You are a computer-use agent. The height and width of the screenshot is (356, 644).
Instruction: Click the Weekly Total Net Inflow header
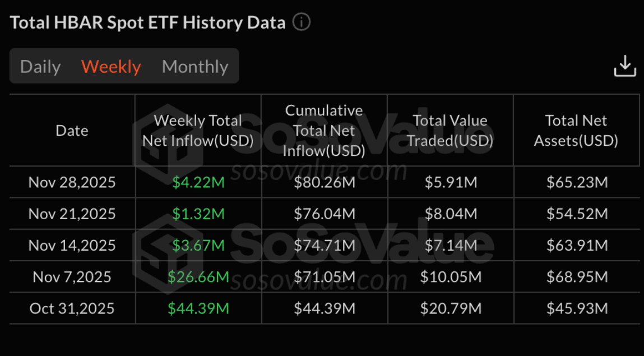coord(198,131)
